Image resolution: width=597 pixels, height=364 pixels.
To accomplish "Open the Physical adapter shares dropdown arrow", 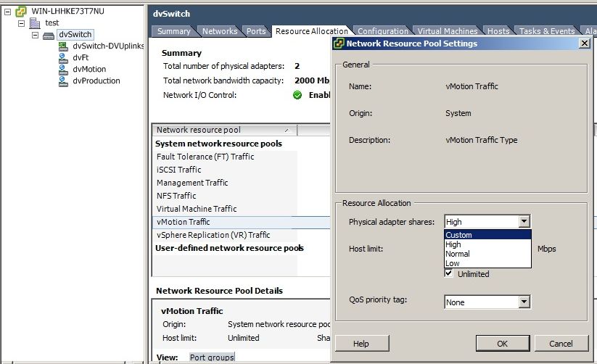I will point(524,221).
